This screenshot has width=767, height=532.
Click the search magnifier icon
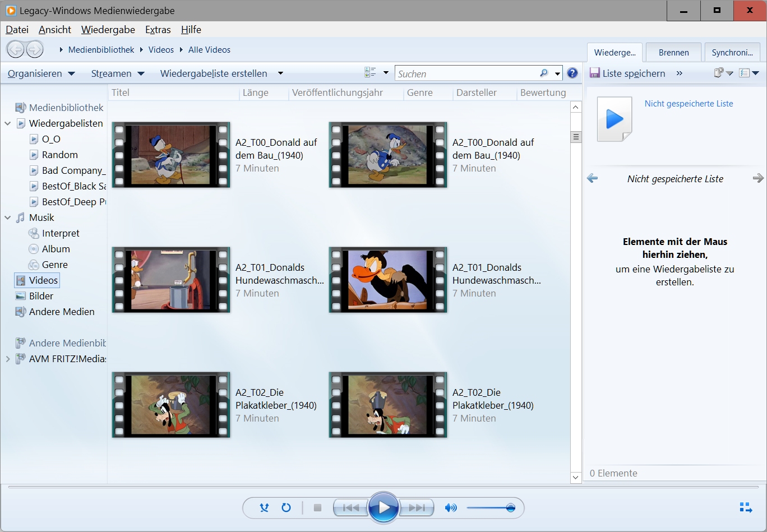pyautogui.click(x=543, y=73)
